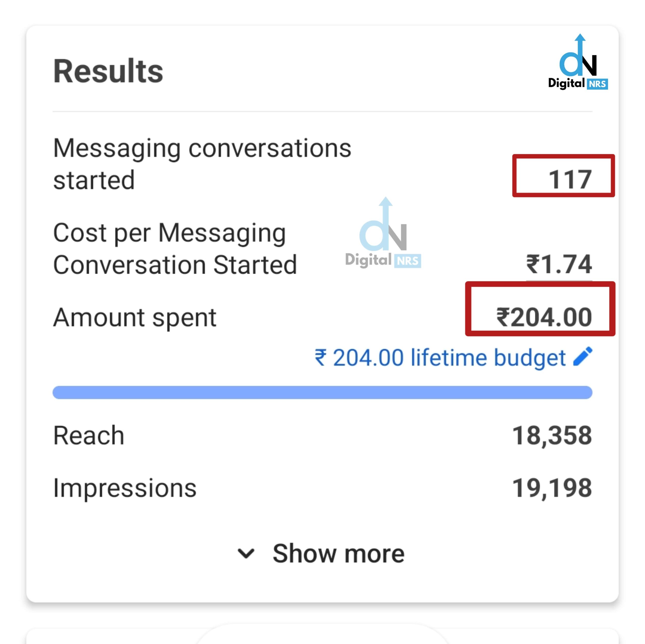Viewport: 645px width, 644px height.
Task: Click the Reach label
Action: [x=89, y=435]
